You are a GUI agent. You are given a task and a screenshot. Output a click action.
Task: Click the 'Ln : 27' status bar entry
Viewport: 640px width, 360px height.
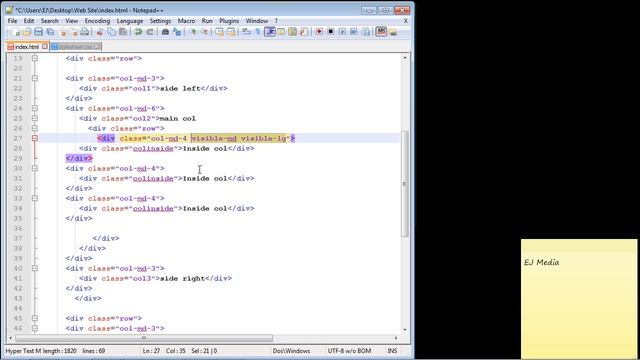click(x=151, y=351)
